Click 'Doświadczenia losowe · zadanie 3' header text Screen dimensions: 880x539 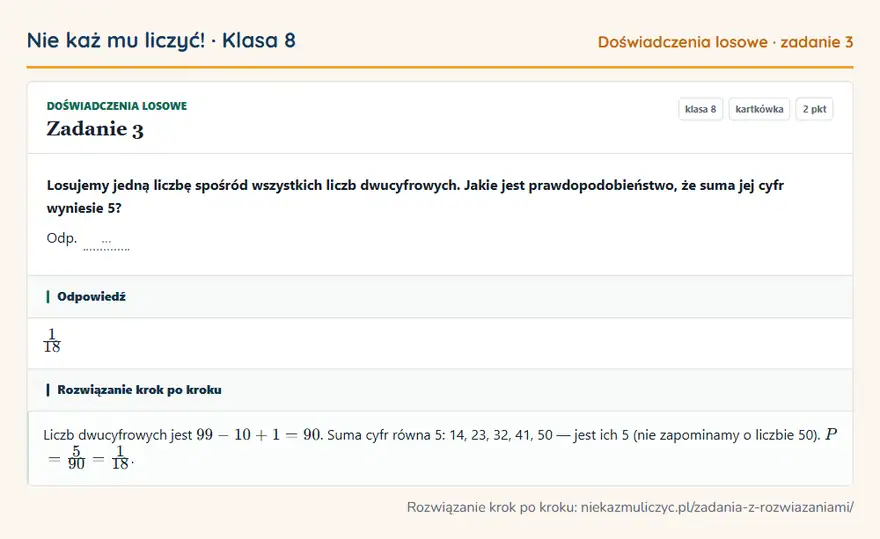pyautogui.click(x=725, y=42)
